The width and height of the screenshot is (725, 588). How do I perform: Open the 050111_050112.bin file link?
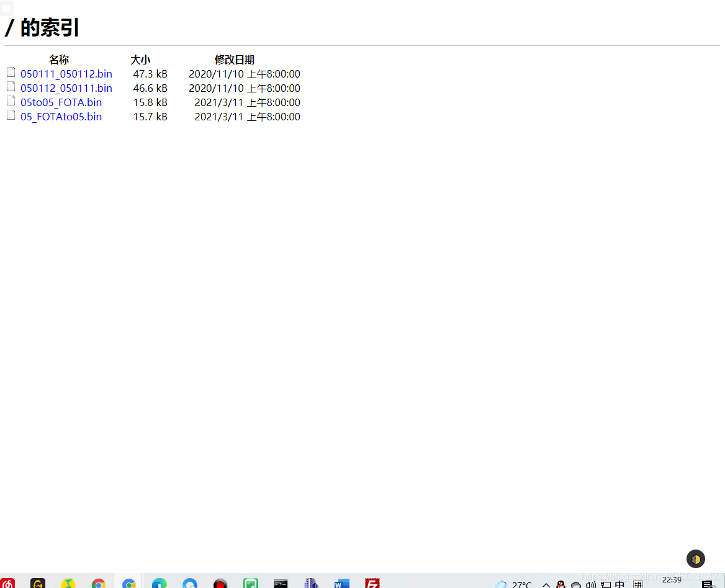[66, 74]
